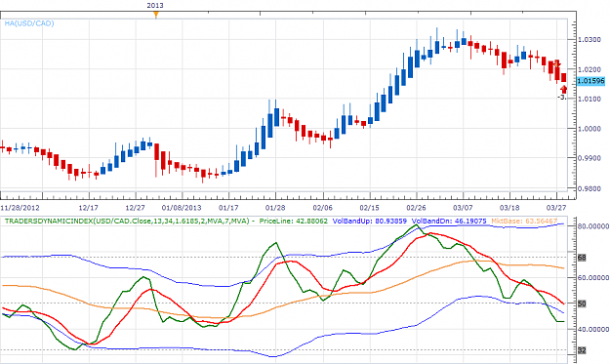
Task: Select the TRADERSDYNAMICINDEX indicator title
Action: click(x=127, y=222)
